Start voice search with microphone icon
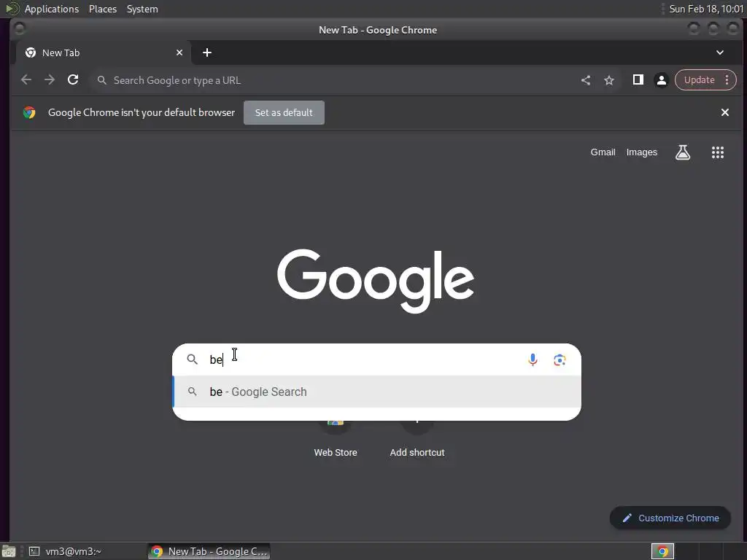Viewport: 747px width, 560px height. pyautogui.click(x=533, y=359)
